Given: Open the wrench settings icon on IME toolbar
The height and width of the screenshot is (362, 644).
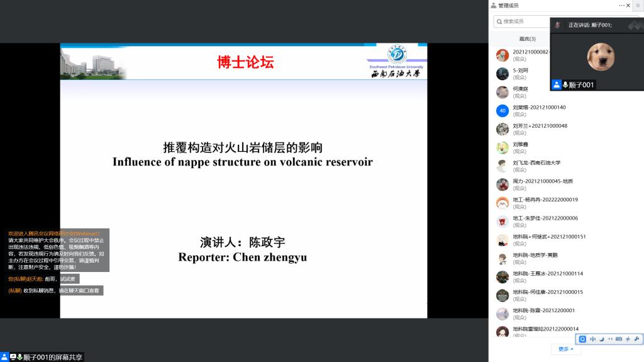Looking at the screenshot, I should tap(636, 339).
